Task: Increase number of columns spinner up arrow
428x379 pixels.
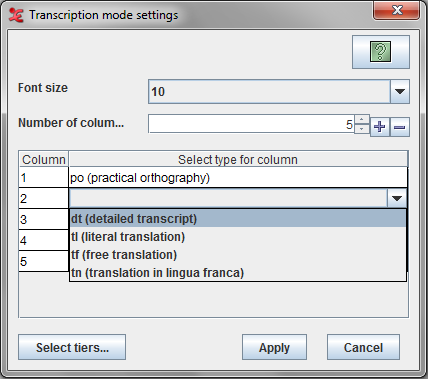Action: pos(361,119)
